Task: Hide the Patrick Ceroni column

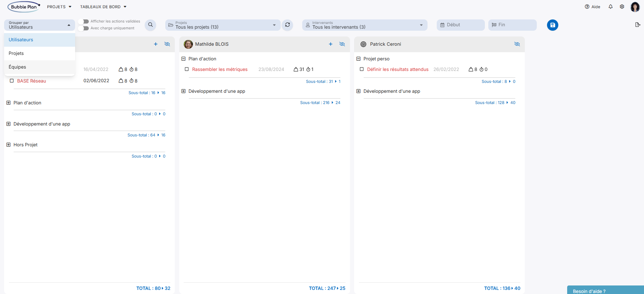Action: click(517, 44)
